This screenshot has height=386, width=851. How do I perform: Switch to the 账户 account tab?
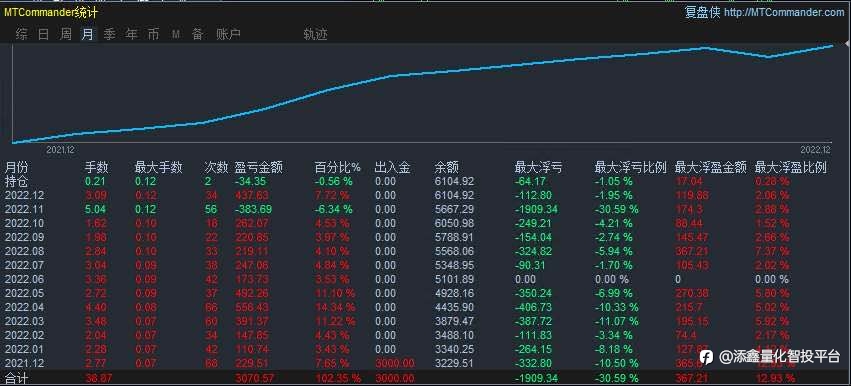pyautogui.click(x=228, y=35)
